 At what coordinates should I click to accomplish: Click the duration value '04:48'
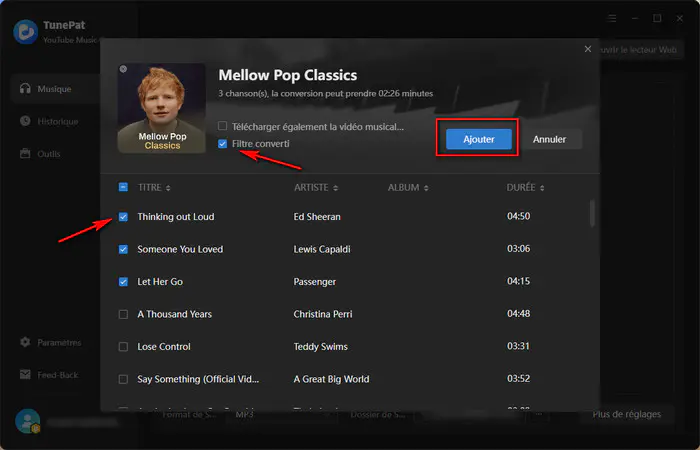pos(518,314)
